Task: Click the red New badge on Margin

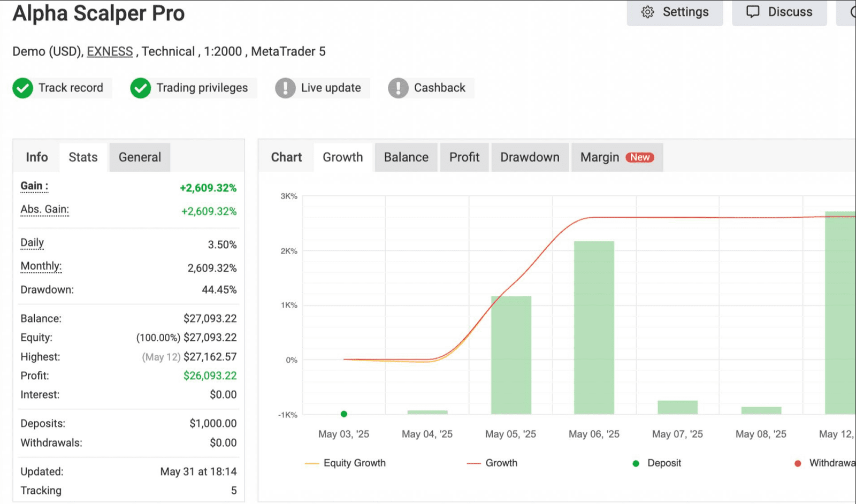Action: pyautogui.click(x=640, y=157)
